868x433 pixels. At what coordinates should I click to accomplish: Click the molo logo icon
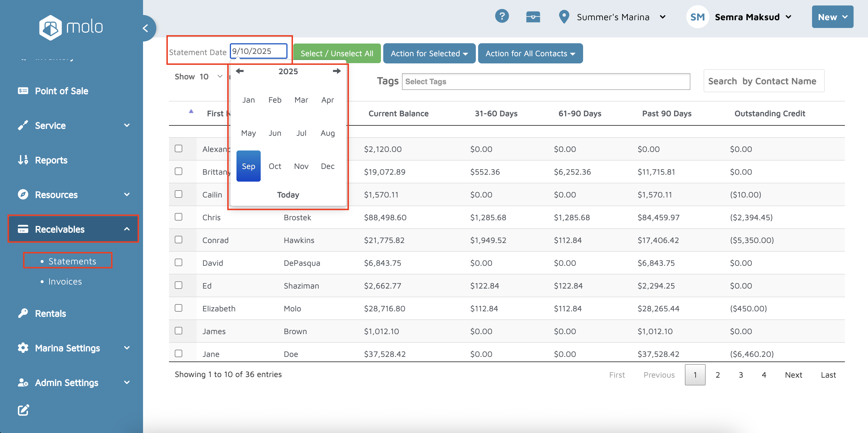50,27
